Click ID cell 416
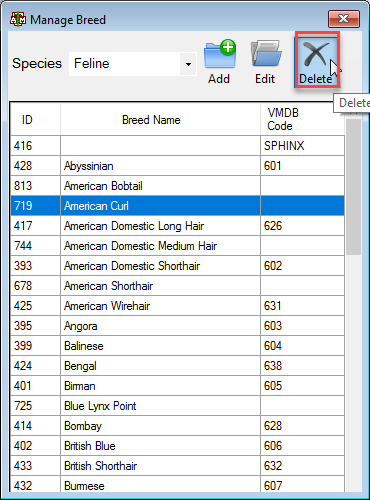Viewport: 370px width, 500px height. tap(35, 146)
